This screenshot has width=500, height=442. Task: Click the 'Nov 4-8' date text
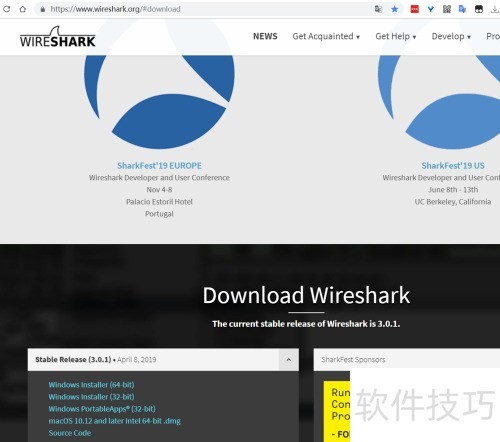pos(159,190)
